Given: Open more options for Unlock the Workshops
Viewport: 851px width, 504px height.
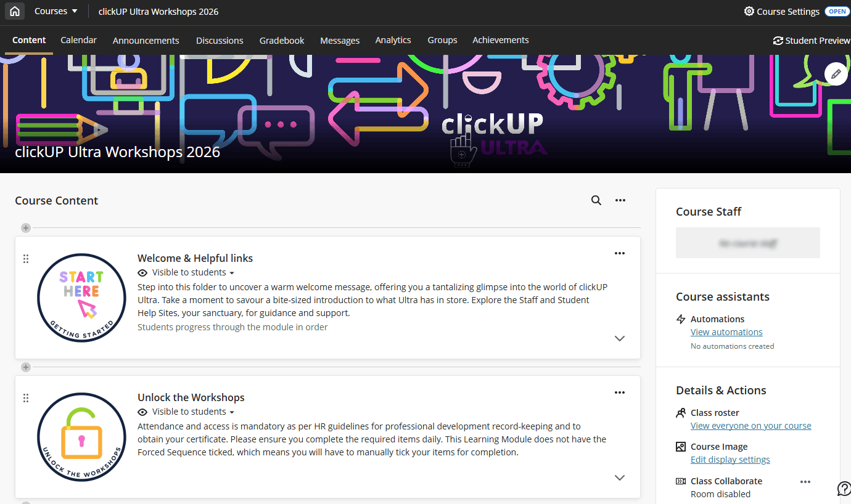Looking at the screenshot, I should [x=620, y=392].
